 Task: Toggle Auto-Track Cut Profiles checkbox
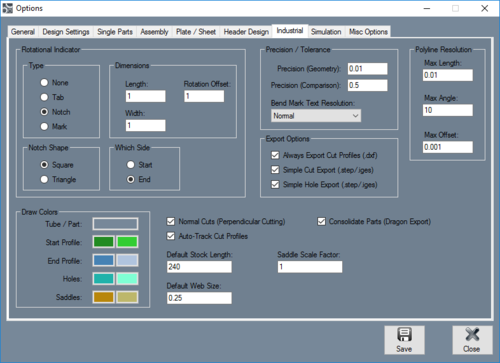point(207,236)
